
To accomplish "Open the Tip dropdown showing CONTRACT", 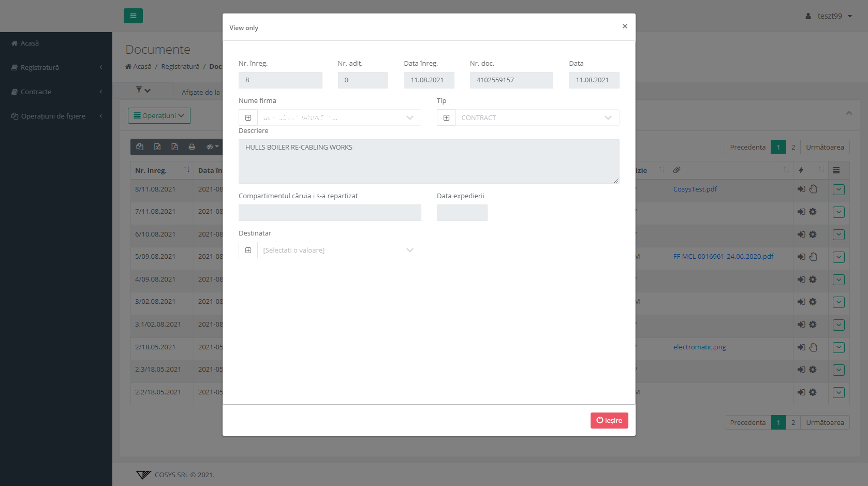I will 537,118.
